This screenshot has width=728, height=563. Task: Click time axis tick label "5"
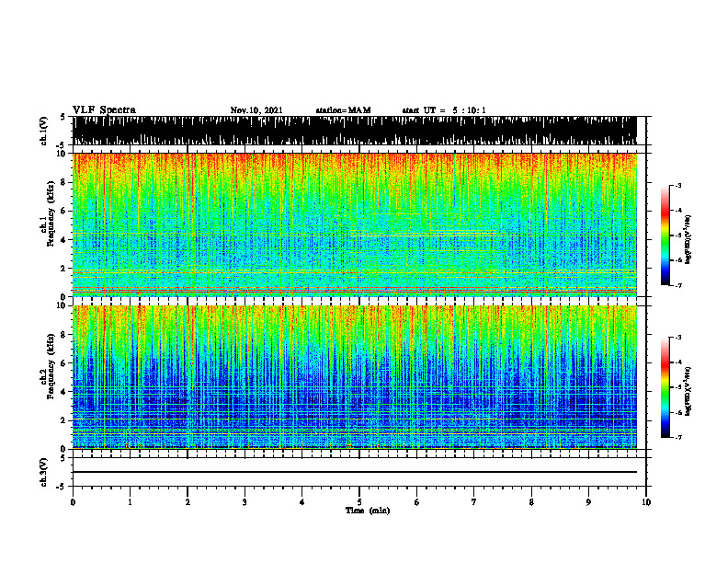(x=359, y=502)
